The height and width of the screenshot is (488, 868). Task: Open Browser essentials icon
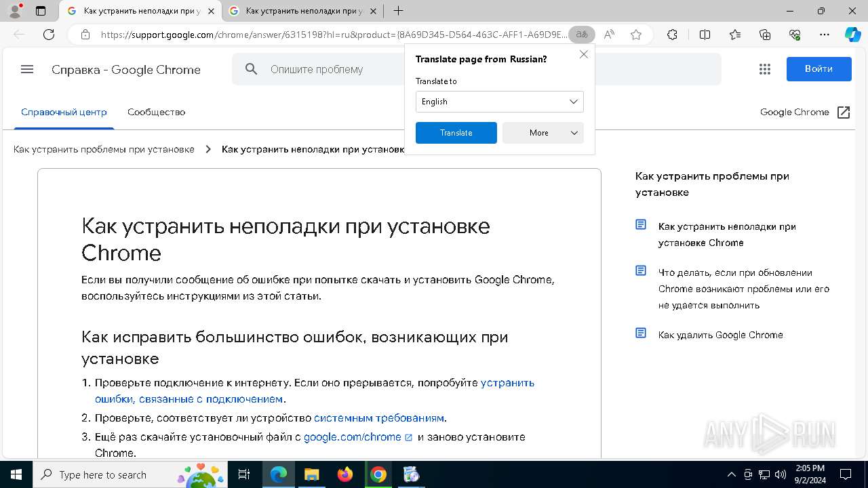point(795,35)
